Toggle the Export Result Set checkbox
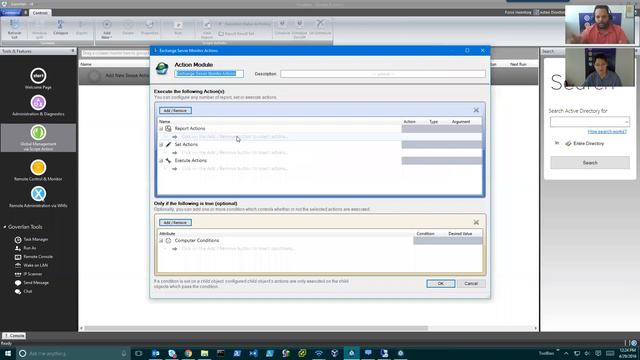 tap(221, 33)
